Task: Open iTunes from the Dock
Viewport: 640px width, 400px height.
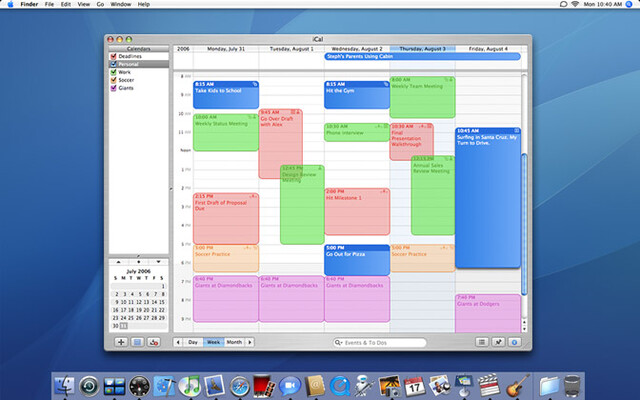Action: (189, 386)
